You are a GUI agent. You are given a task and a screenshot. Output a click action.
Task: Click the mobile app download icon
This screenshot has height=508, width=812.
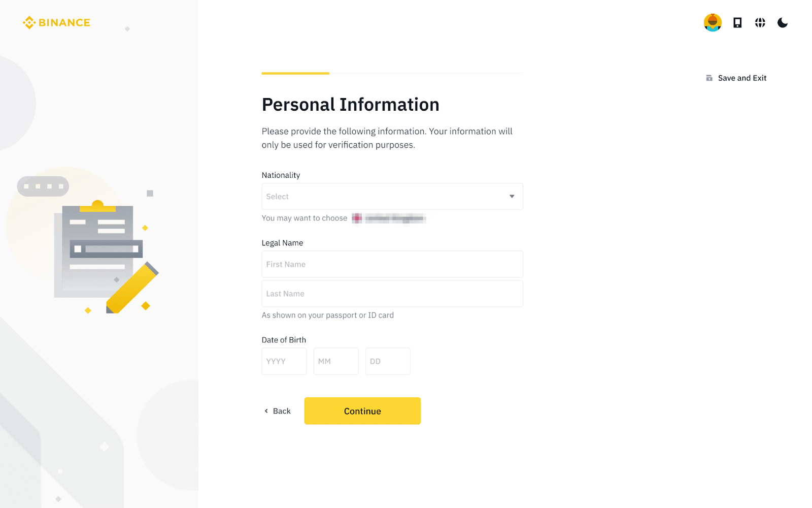(x=737, y=23)
